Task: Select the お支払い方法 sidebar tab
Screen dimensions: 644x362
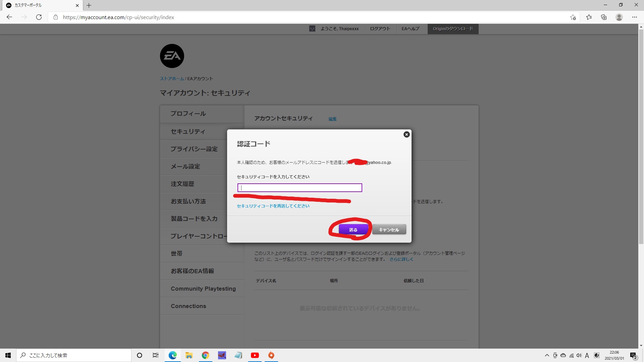Action: [194, 201]
